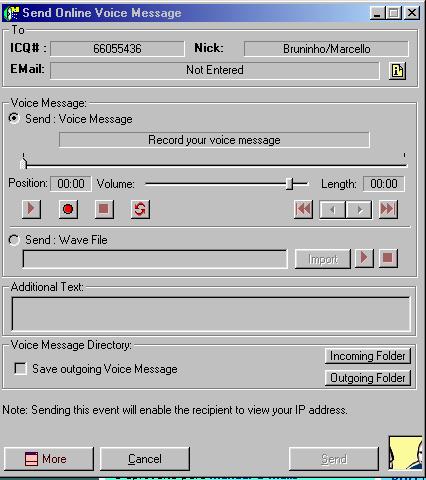Play the imported wave file

(x=364, y=258)
